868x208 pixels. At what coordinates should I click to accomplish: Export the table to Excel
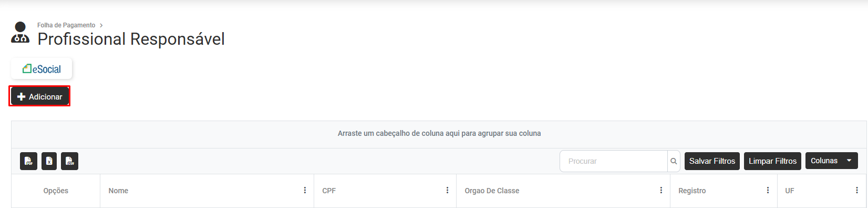point(49,161)
